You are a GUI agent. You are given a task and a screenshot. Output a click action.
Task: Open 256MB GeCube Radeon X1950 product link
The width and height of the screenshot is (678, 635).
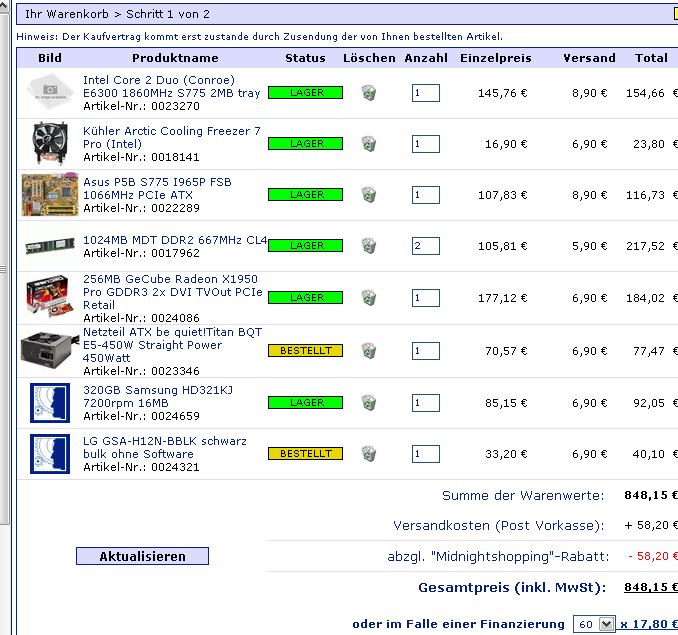coord(173,292)
